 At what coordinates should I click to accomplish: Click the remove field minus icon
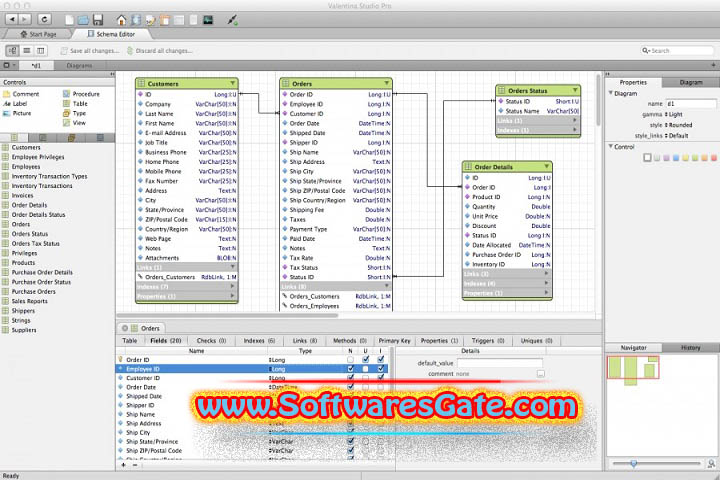coord(135,465)
